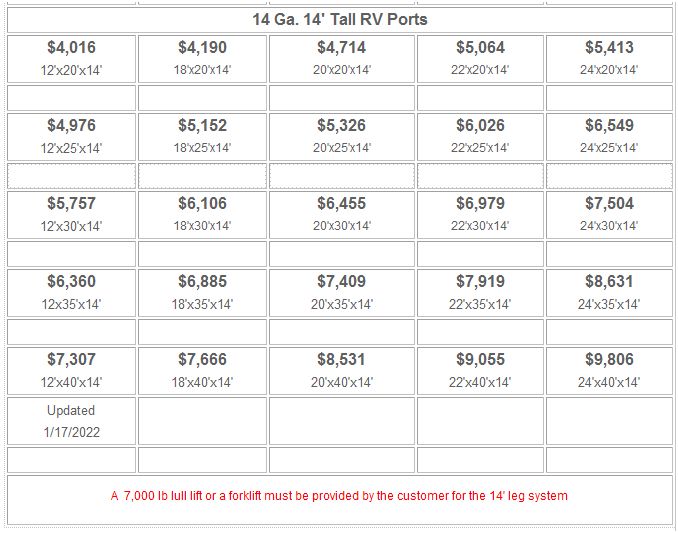This screenshot has width=678, height=533.
Task: Click the $8,631 24'x35'x14' cell
Action: [x=609, y=293]
